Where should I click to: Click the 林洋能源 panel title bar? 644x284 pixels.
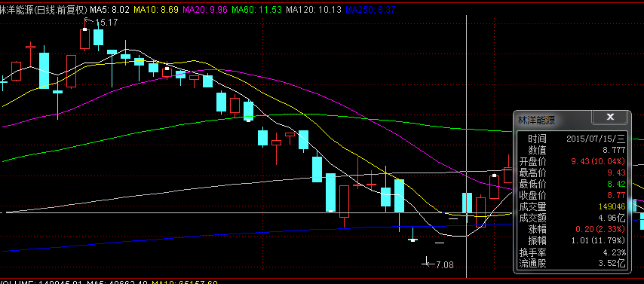tap(553, 121)
